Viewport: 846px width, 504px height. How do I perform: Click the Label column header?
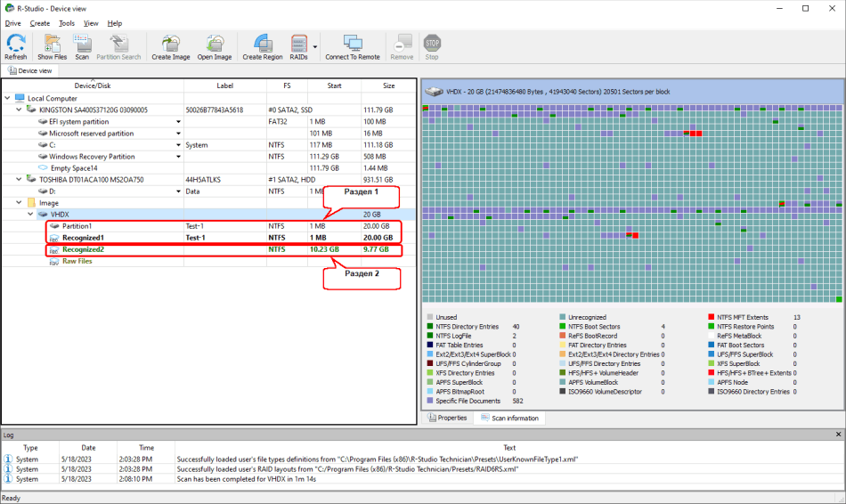tap(225, 85)
